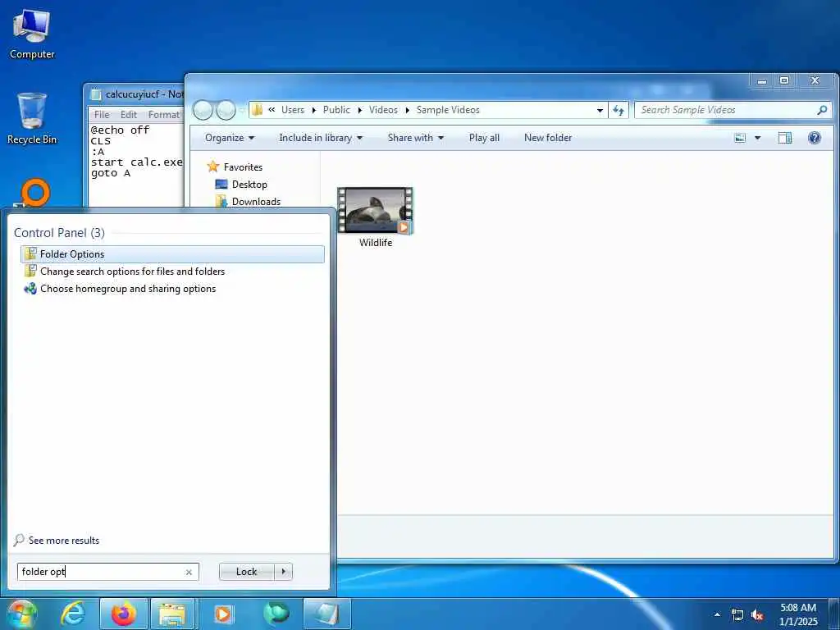Click the Explorer Back navigation button
This screenshot has width=840, height=630.
pos(203,110)
